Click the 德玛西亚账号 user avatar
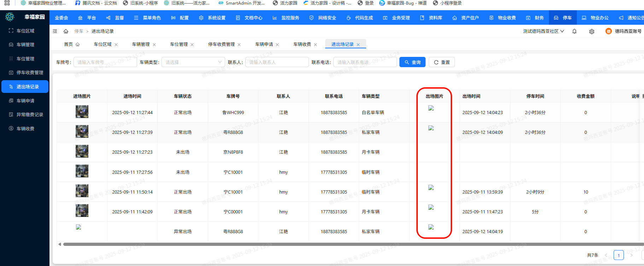Screen dimensions: 644x266 click(x=608, y=31)
